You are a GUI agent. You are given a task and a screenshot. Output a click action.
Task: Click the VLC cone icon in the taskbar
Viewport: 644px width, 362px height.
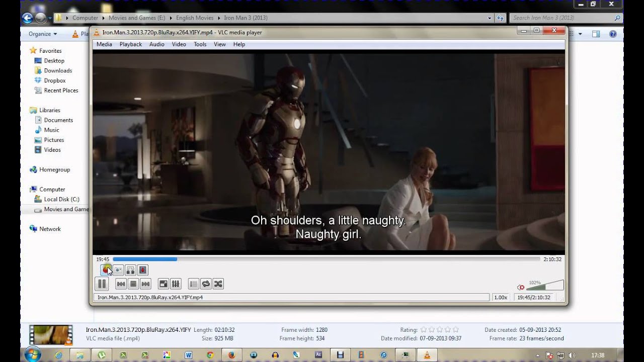[x=427, y=355]
